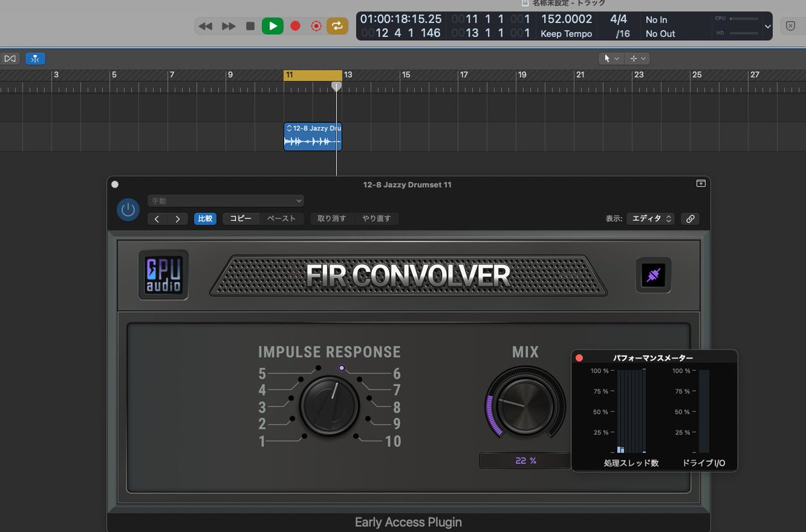Click the Capture Recording button
Image resolution: width=806 pixels, height=532 pixels.
(x=316, y=26)
